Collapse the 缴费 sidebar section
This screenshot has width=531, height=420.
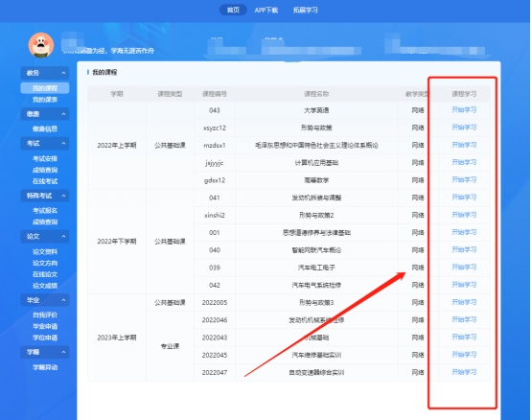63,114
